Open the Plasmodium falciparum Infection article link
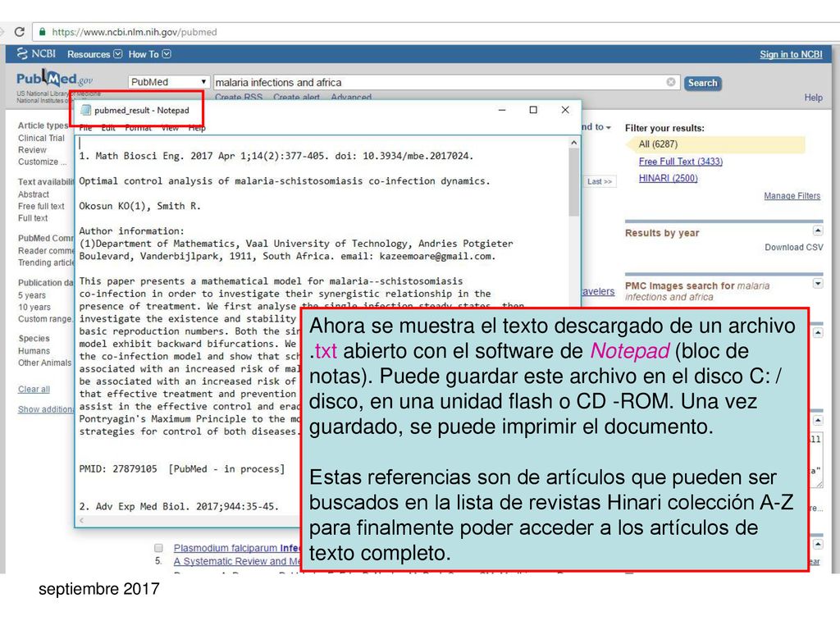The width and height of the screenshot is (840, 630). (236, 547)
